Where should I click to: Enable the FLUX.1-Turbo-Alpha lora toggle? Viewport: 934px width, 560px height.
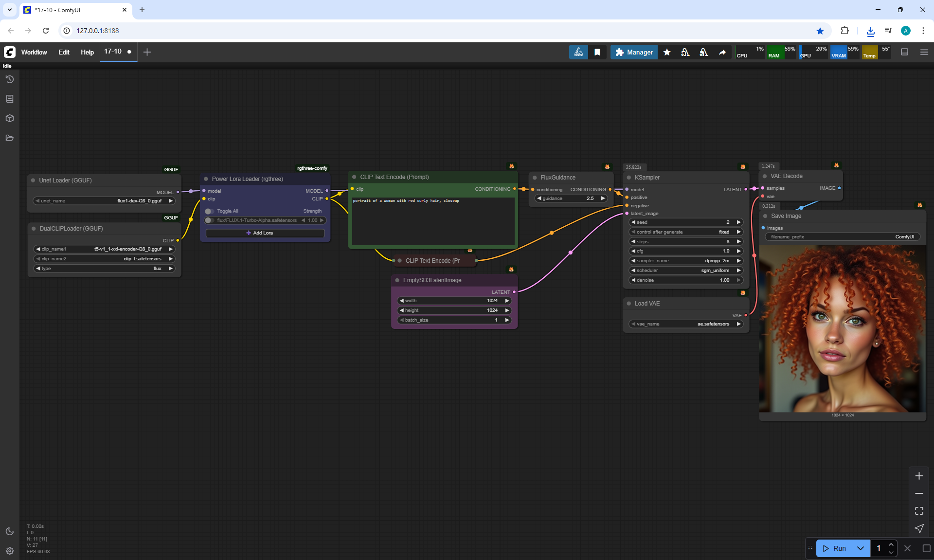pos(209,220)
